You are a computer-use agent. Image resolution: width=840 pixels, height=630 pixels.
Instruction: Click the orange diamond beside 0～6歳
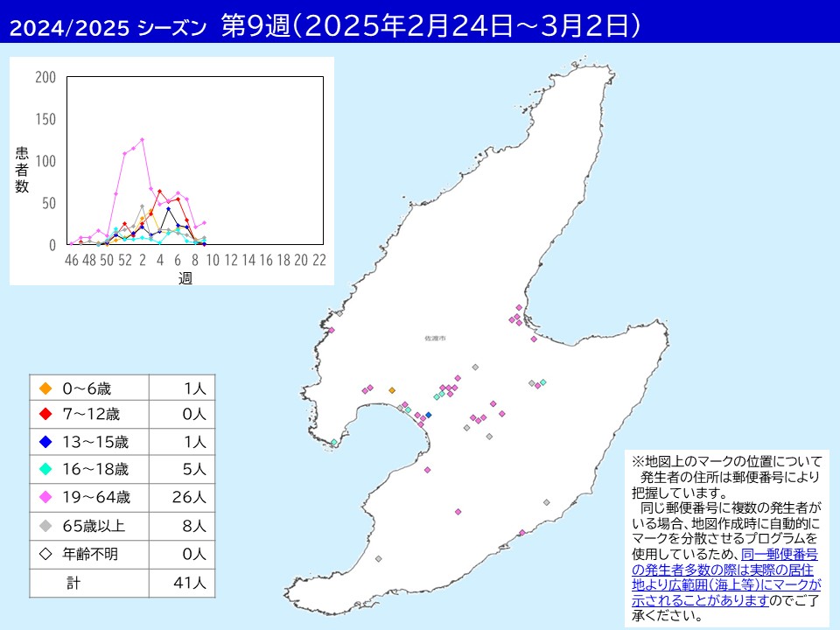coord(46,388)
